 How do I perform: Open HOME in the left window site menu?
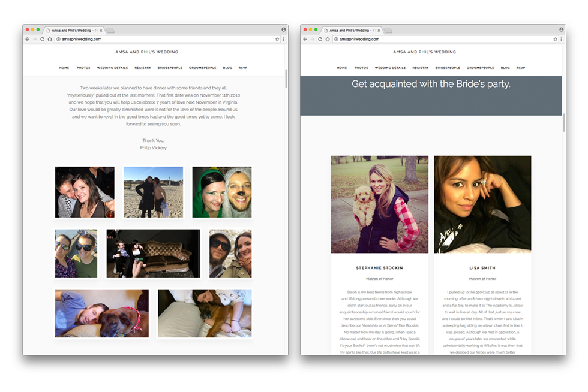(x=64, y=68)
